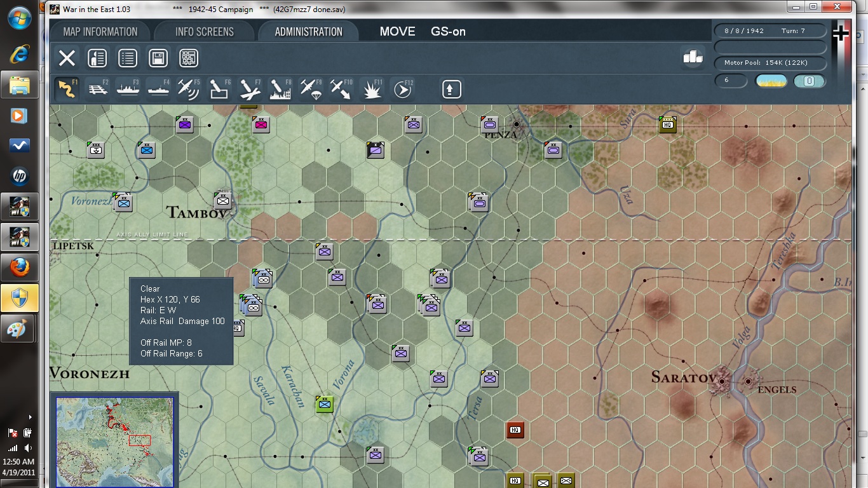The image size is (868, 488).
Task: Open Windows Start menu
Action: pyautogui.click(x=20, y=18)
